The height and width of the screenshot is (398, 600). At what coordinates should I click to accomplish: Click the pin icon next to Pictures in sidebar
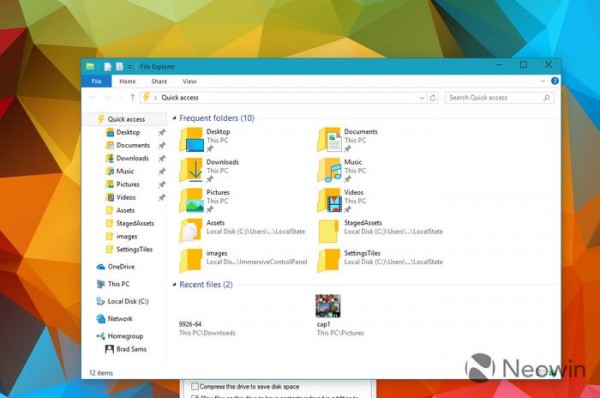click(x=162, y=184)
